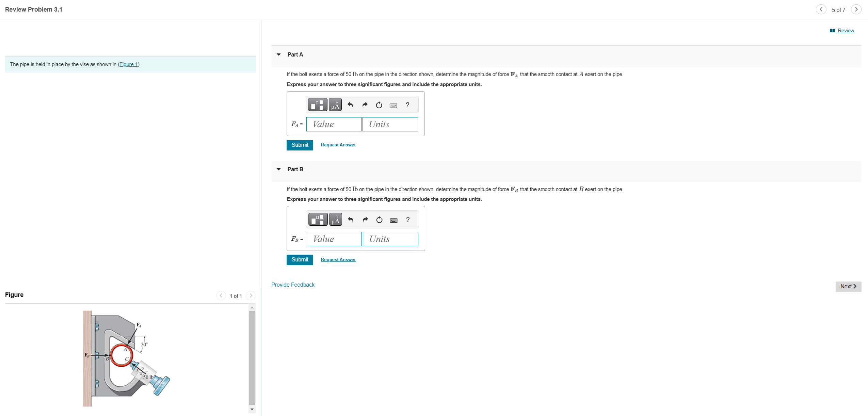Click Request Answer link for Part B
The height and width of the screenshot is (416, 868).
[x=338, y=260]
